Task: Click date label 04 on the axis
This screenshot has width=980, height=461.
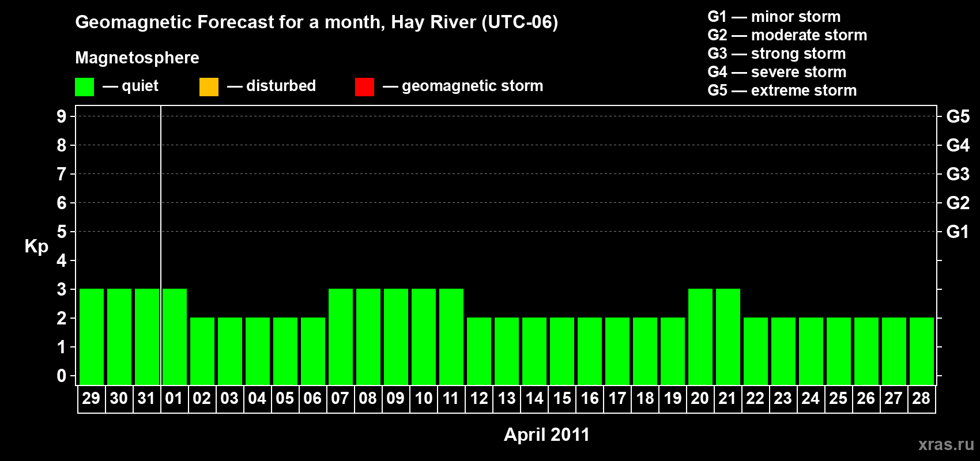Action: 257,399
